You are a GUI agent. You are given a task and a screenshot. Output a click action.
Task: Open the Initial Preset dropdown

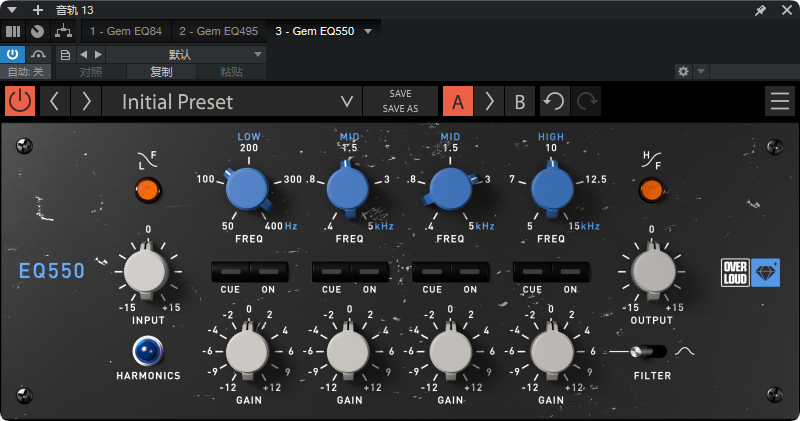click(232, 101)
